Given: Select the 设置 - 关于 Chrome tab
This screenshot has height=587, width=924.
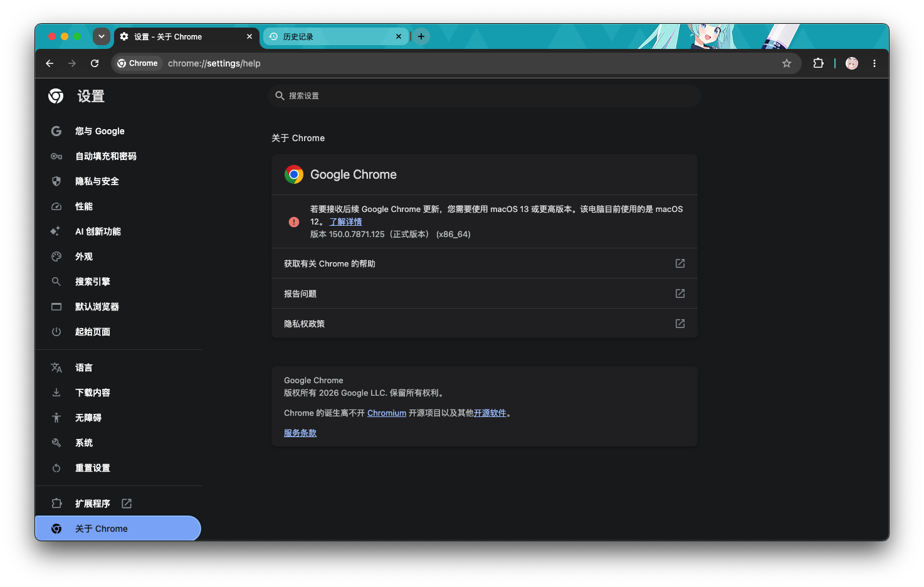Looking at the screenshot, I should pos(187,36).
